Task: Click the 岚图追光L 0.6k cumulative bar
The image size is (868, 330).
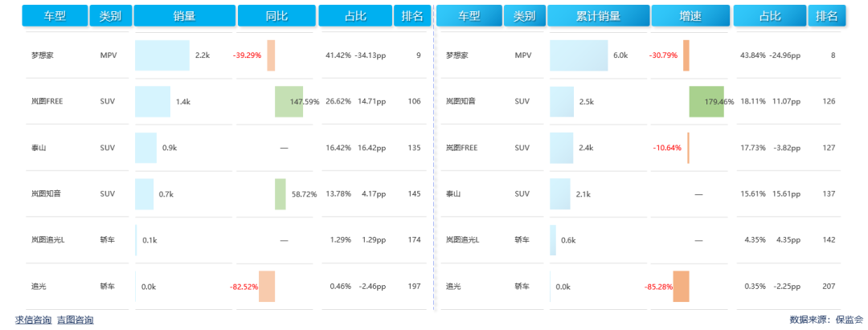Action: [x=553, y=240]
